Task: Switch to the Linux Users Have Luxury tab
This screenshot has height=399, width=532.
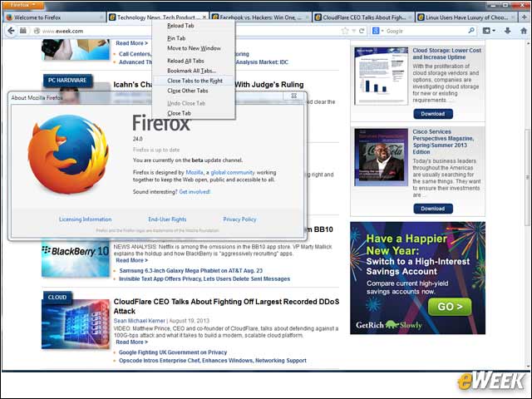Action: (x=466, y=17)
